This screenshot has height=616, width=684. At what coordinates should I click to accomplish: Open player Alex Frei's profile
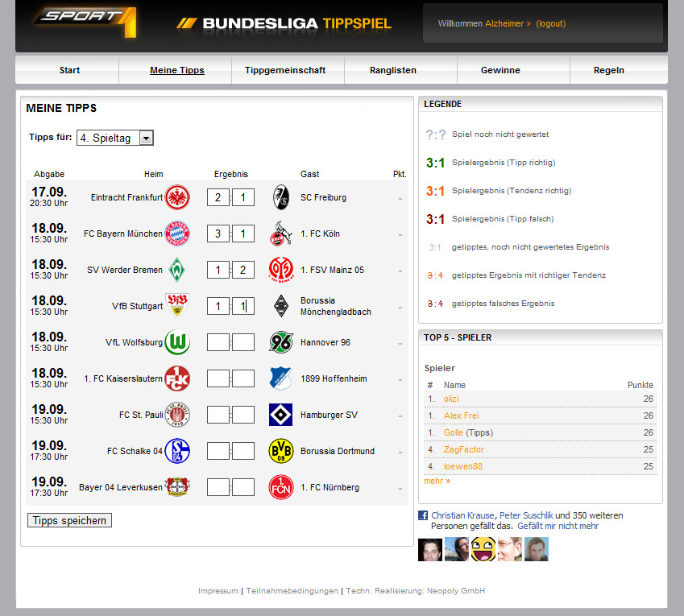click(x=461, y=415)
